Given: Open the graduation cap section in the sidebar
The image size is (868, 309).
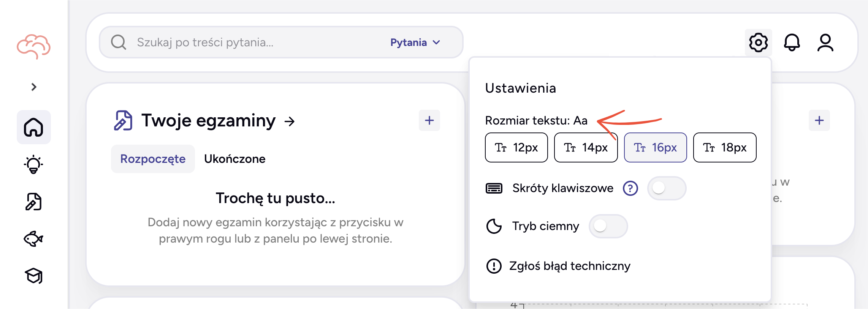Looking at the screenshot, I should (x=33, y=276).
